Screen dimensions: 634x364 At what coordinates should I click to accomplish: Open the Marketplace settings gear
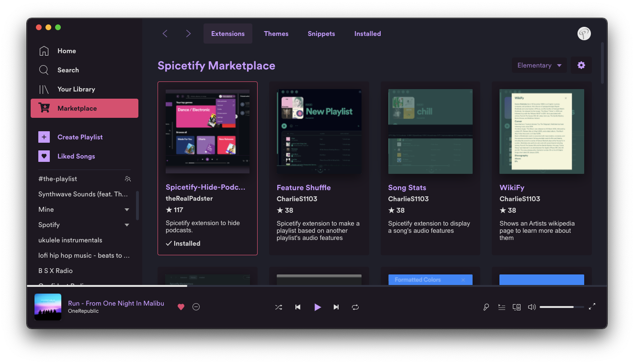coord(581,66)
